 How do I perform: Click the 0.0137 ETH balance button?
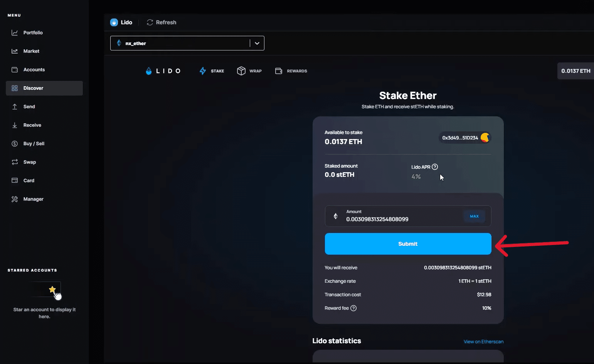pyautogui.click(x=575, y=71)
